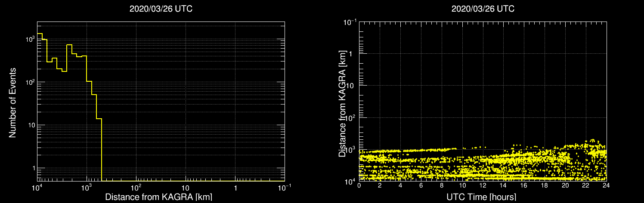Select the 1 tick on histogram distance axis
Image resolution: width=644 pixels, height=203 pixels.
pos(235,188)
